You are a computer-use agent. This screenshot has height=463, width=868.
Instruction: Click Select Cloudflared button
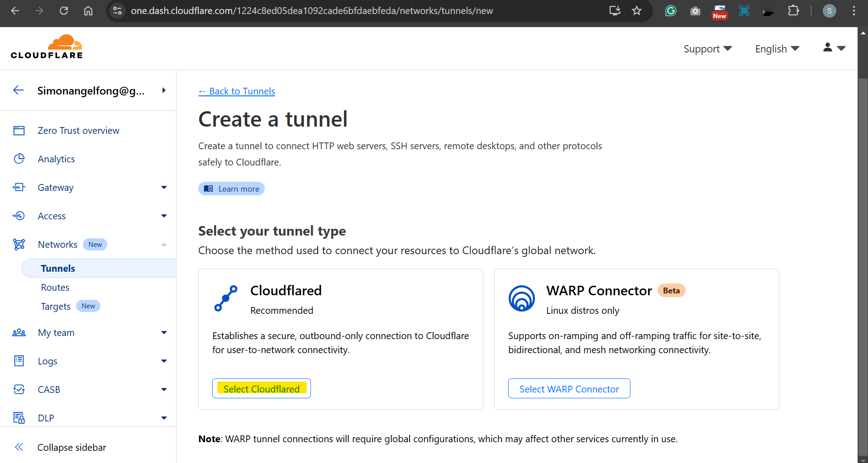(262, 388)
